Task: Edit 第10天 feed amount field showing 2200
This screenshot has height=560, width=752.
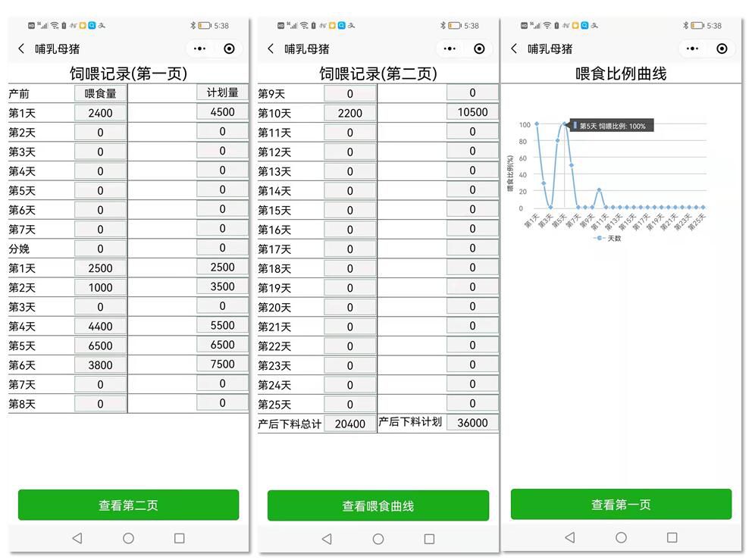Action: pyautogui.click(x=349, y=113)
